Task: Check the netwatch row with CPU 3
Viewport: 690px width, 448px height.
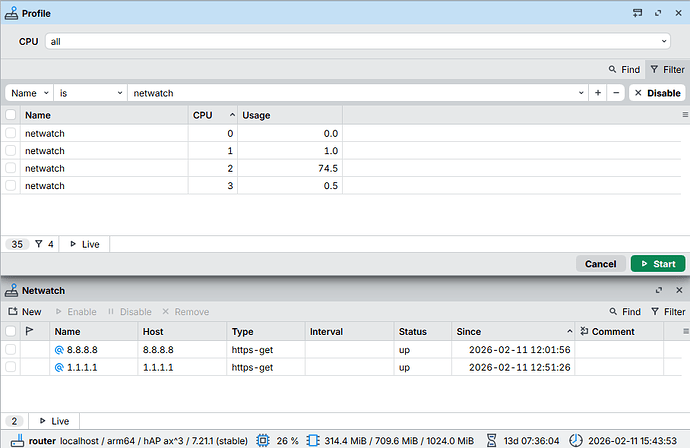Action: pyautogui.click(x=11, y=185)
